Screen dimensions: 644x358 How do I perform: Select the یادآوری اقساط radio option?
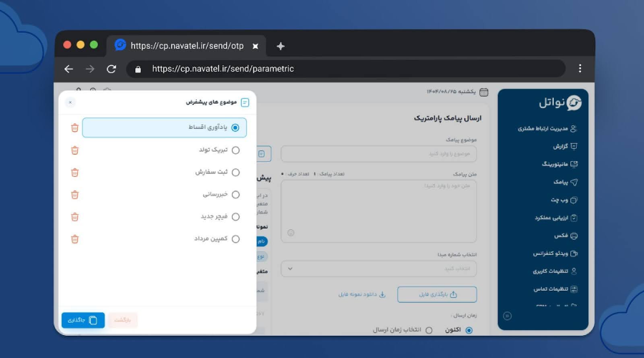(235, 128)
